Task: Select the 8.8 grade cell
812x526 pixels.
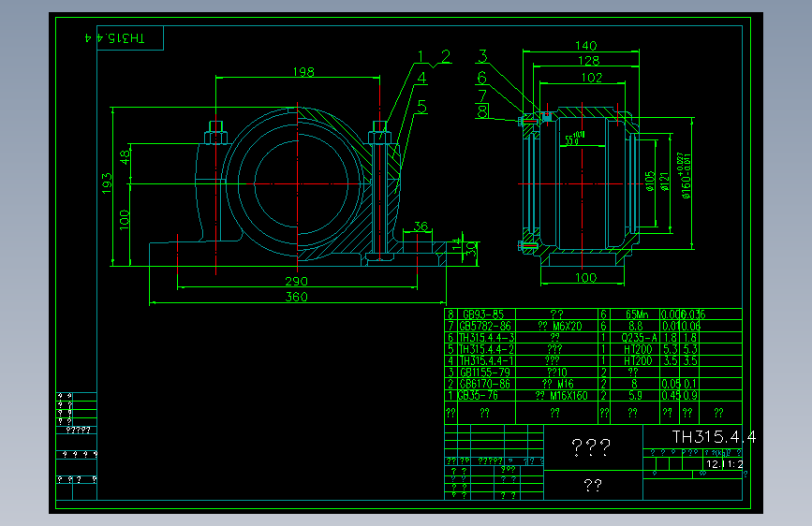Action: pyautogui.click(x=636, y=326)
